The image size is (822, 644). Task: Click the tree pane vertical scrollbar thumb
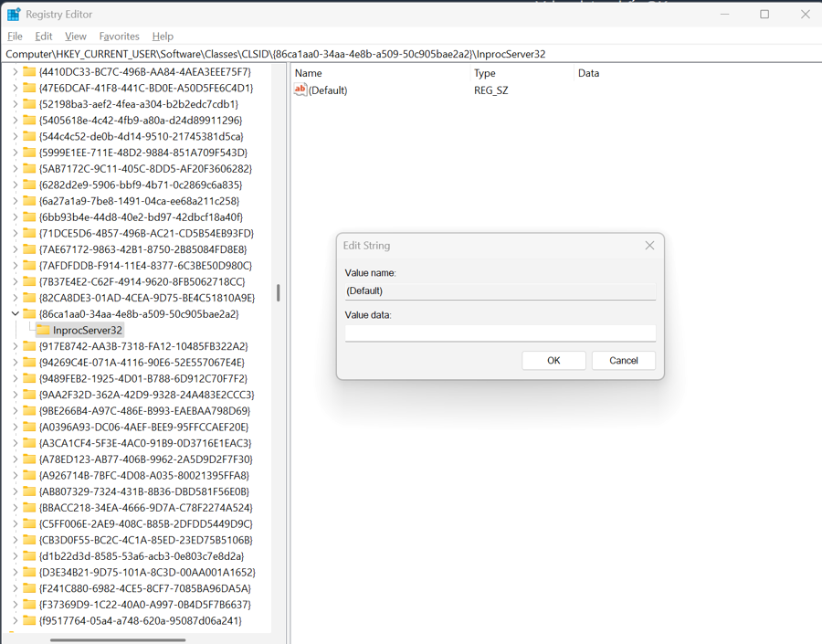[x=278, y=292]
